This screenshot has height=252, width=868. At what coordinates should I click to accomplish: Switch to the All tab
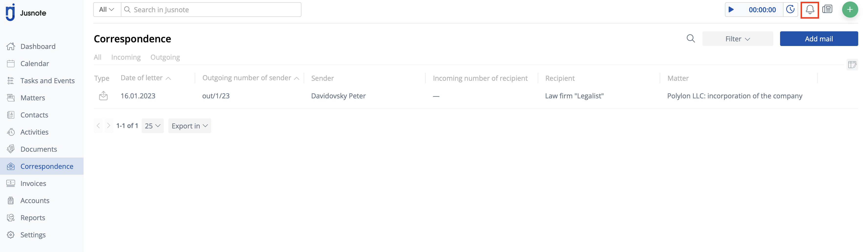[97, 57]
